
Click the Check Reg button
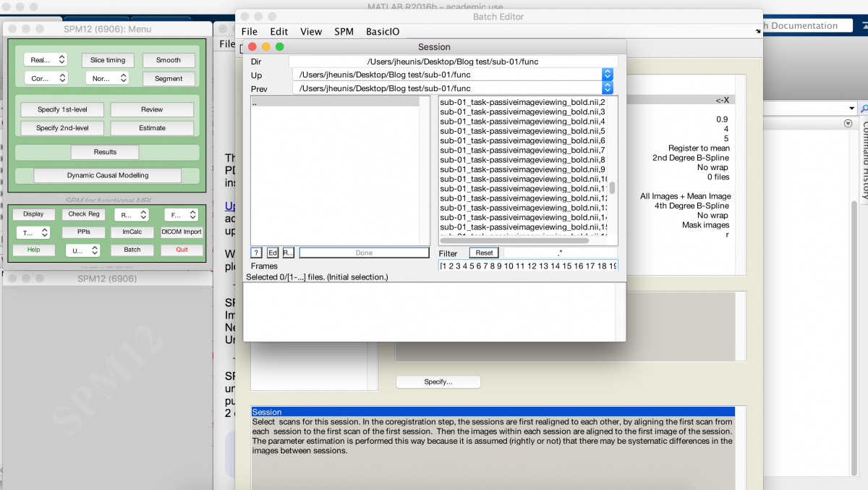tap(84, 214)
